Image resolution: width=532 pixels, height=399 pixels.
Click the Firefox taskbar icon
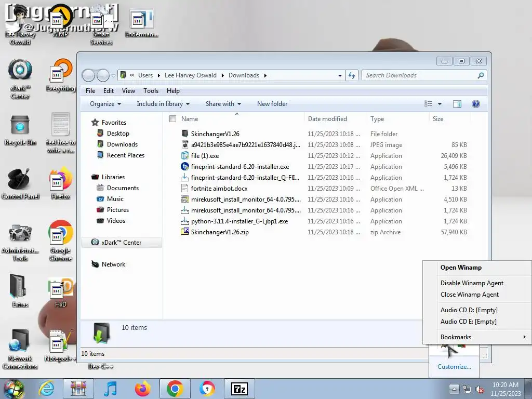[x=142, y=389]
